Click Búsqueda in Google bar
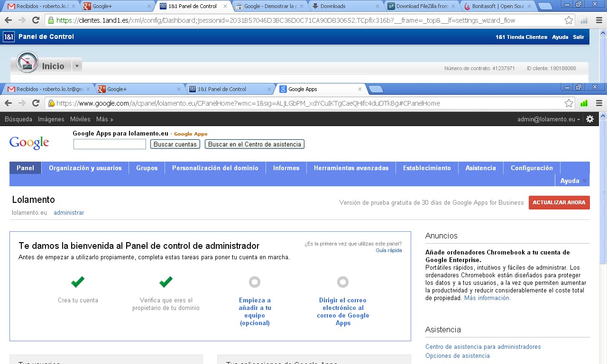The width and height of the screenshot is (607, 364). [x=18, y=119]
